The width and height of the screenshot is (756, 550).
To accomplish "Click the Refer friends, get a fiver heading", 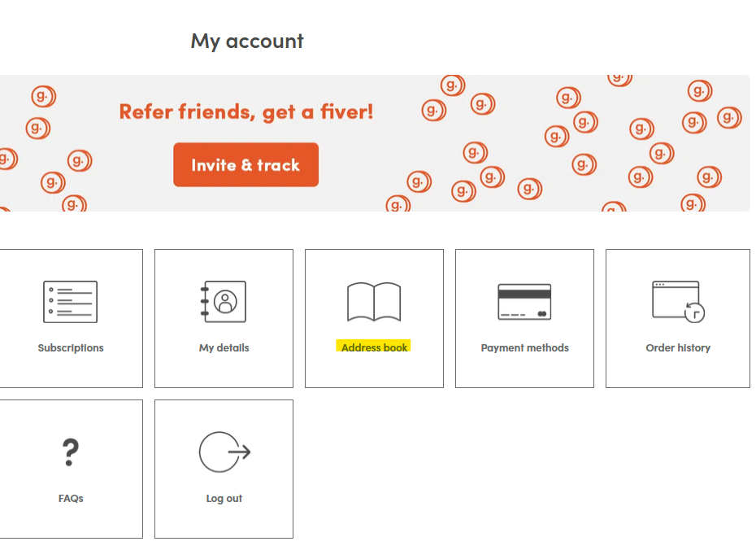I will (245, 112).
